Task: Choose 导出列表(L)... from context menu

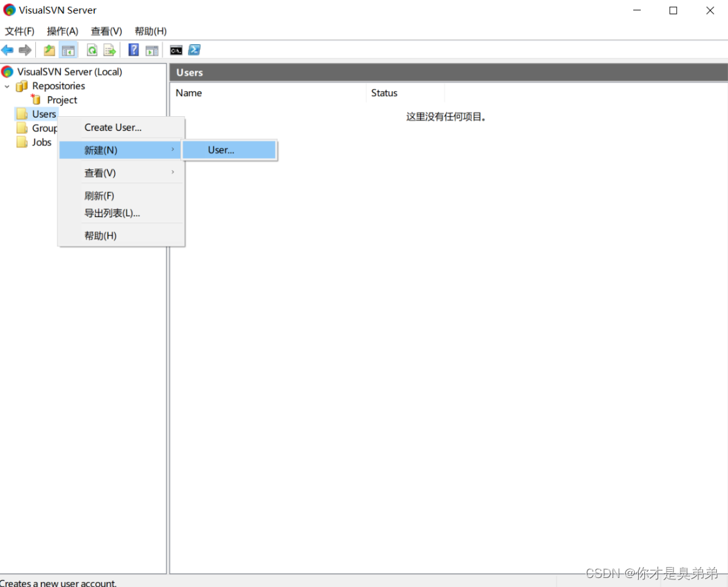Action: pyautogui.click(x=122, y=213)
